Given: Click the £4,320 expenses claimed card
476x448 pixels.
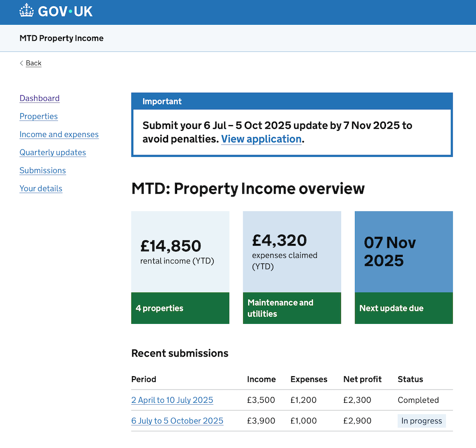Looking at the screenshot, I should 292,252.
